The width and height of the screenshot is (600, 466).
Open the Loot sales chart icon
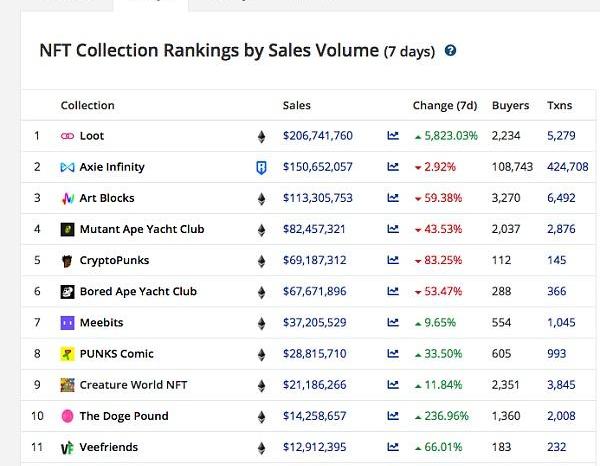(393, 136)
